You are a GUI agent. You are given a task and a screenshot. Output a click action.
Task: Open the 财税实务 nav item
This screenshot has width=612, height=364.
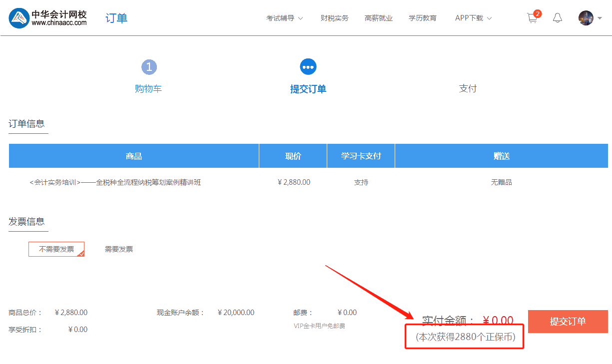coord(335,18)
